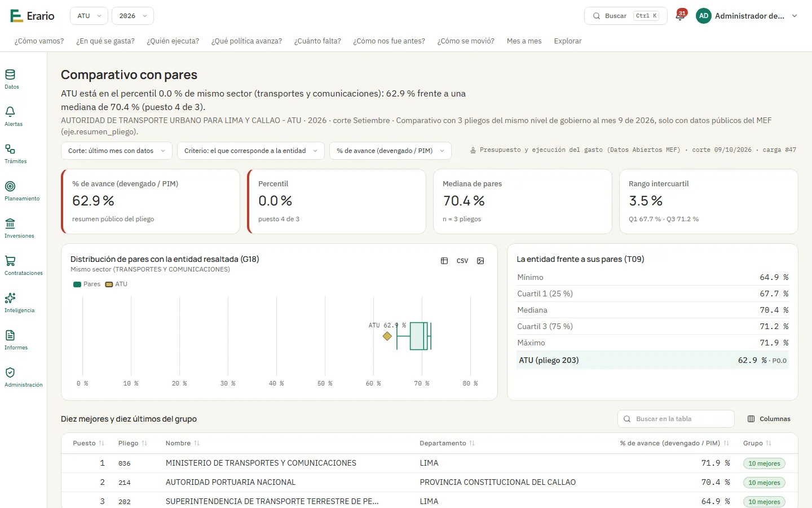Image resolution: width=812 pixels, height=508 pixels.
Task: Open the Trámites sidebar section
Action: pos(15,154)
